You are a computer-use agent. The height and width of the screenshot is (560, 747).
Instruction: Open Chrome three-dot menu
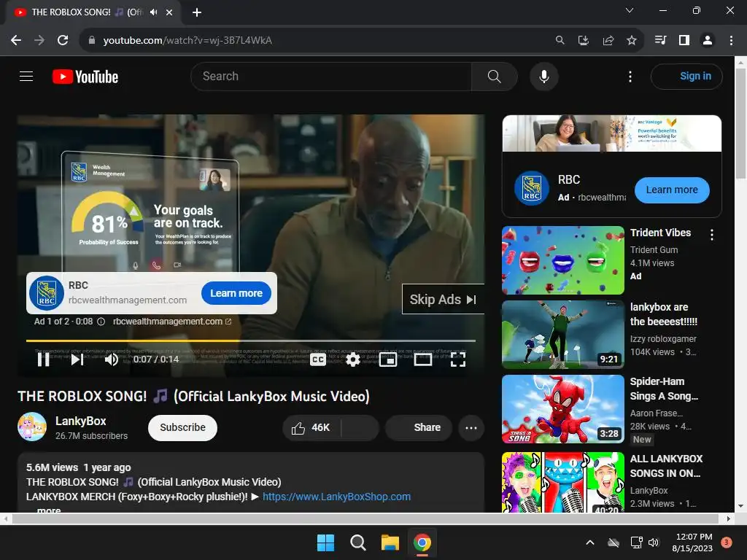(x=731, y=40)
